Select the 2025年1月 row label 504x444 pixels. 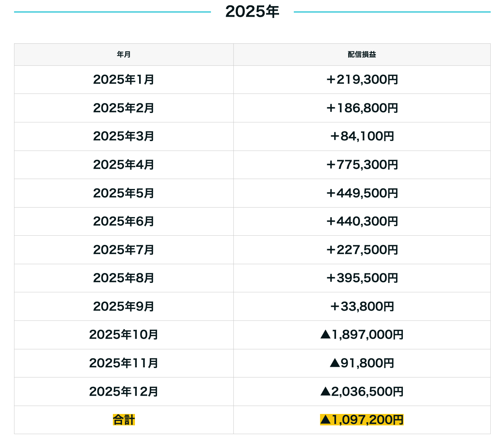click(124, 79)
